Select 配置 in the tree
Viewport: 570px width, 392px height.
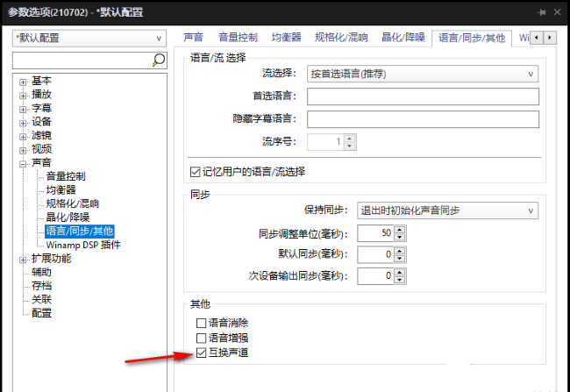pos(41,313)
